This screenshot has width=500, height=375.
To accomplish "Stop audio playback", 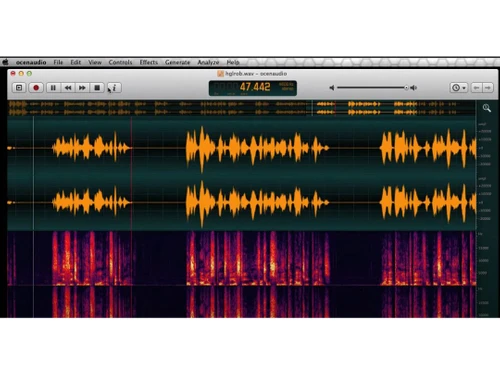I will (97, 88).
